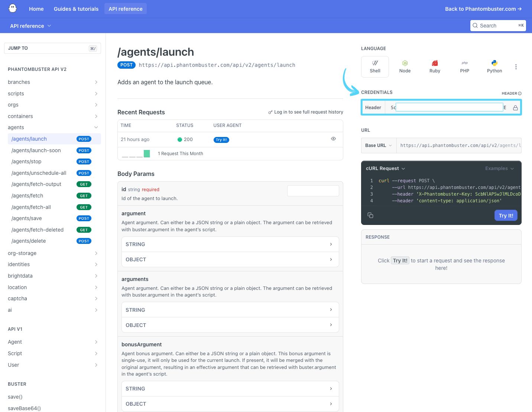Click the green 200 status dot
This screenshot has height=412, width=532.
(180, 140)
